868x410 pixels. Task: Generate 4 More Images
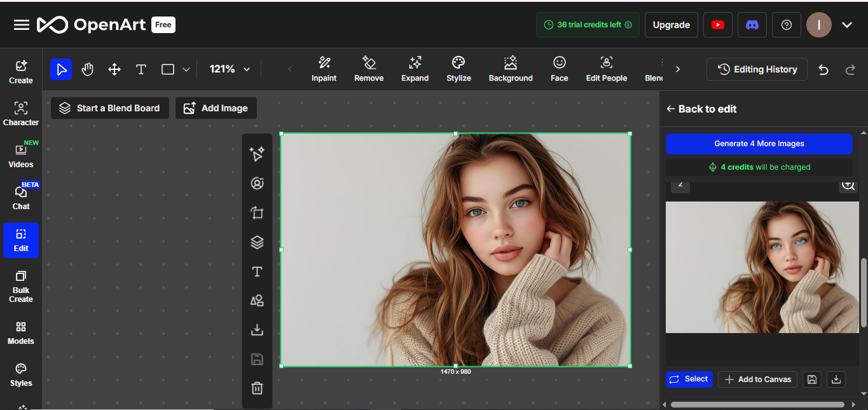(759, 144)
